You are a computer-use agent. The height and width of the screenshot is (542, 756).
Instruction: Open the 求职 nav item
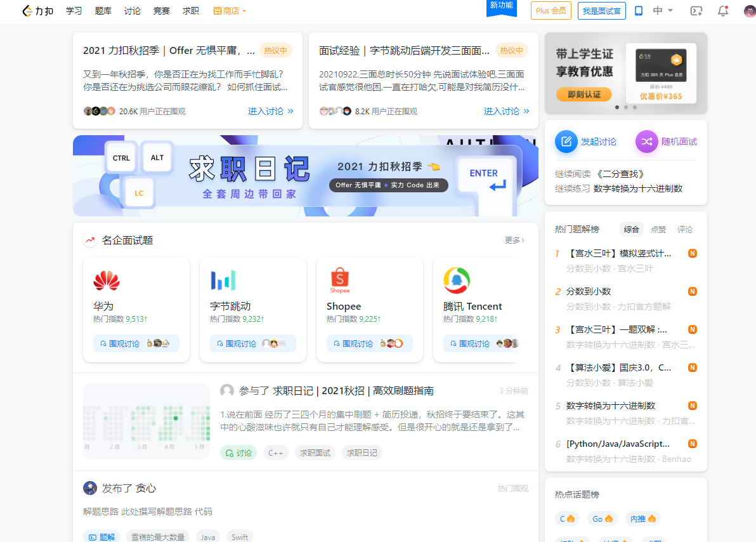191,11
